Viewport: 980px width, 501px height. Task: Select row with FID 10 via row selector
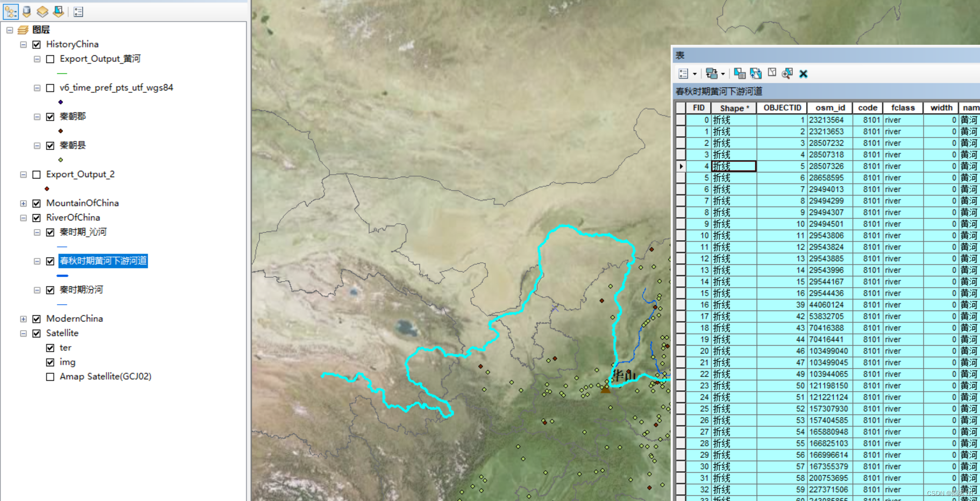point(681,235)
